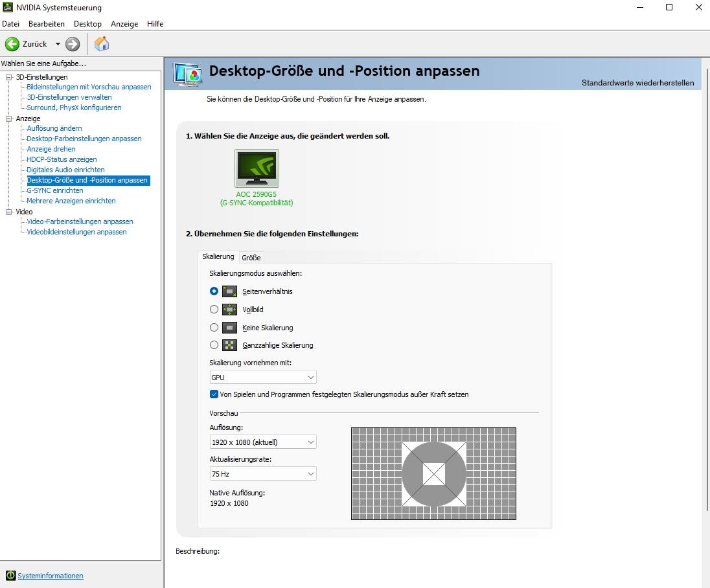The image size is (710, 588).
Task: Open the Bearbeiten menu
Action: [x=47, y=24]
